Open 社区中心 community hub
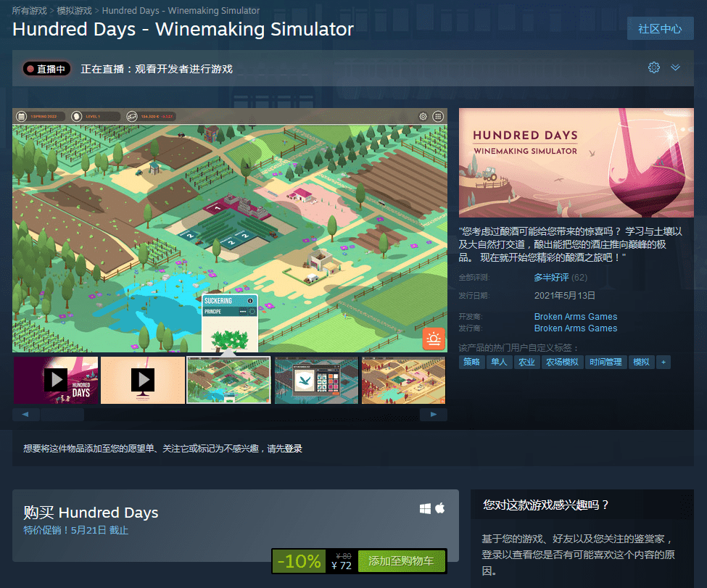The image size is (707, 588). pyautogui.click(x=660, y=29)
